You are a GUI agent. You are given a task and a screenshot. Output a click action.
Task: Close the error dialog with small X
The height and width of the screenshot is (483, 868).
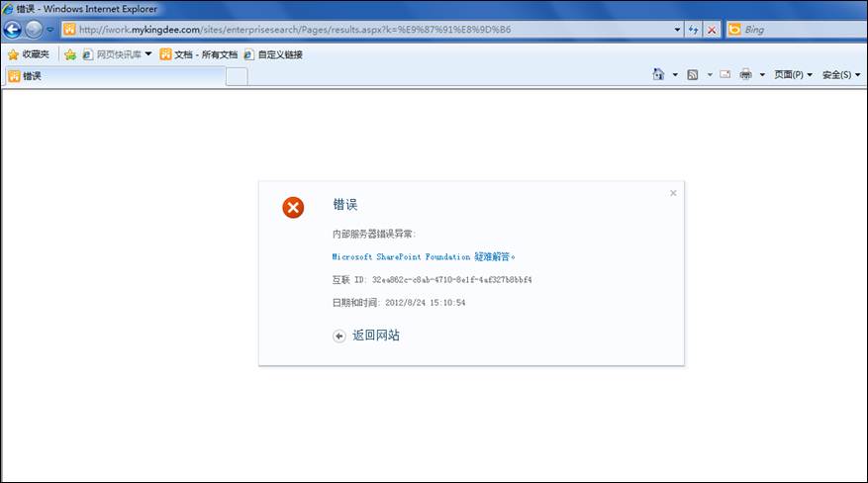(x=673, y=193)
